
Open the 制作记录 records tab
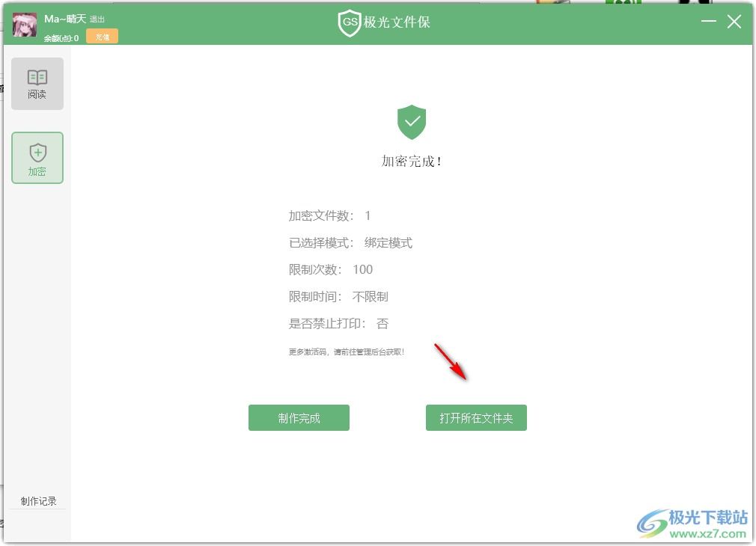point(37,500)
